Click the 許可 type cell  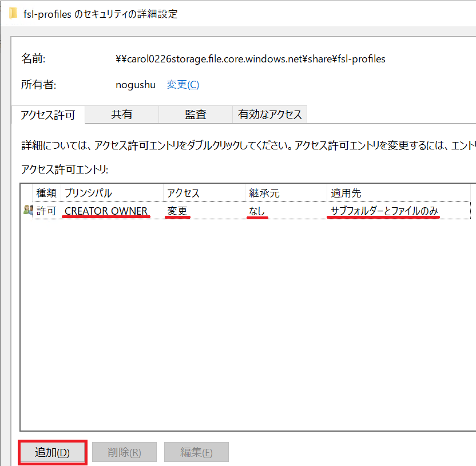[46, 211]
